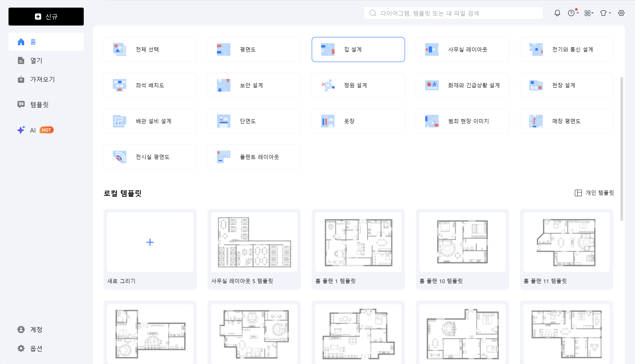Open the 옵션 (Options) section
Screen dimensions: 635x364
[36, 348]
